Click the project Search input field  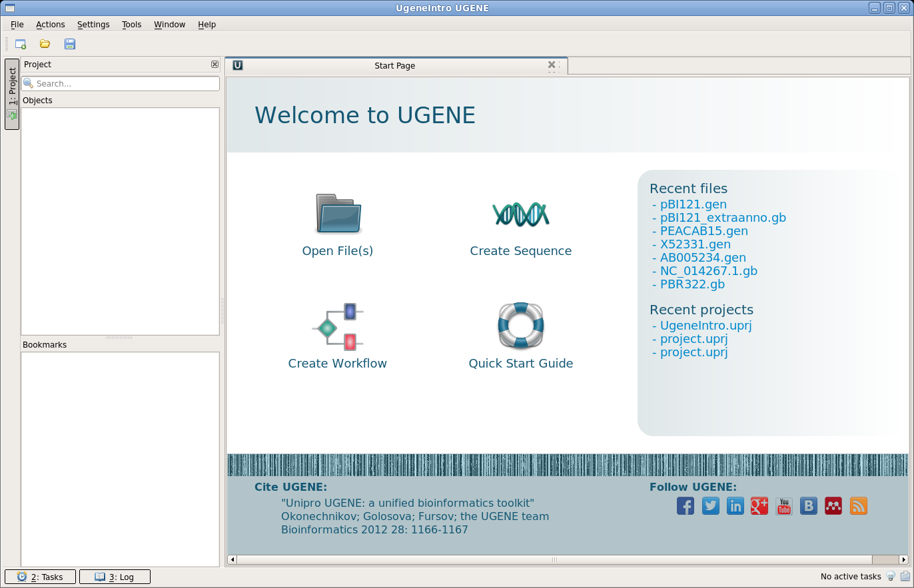click(x=121, y=84)
